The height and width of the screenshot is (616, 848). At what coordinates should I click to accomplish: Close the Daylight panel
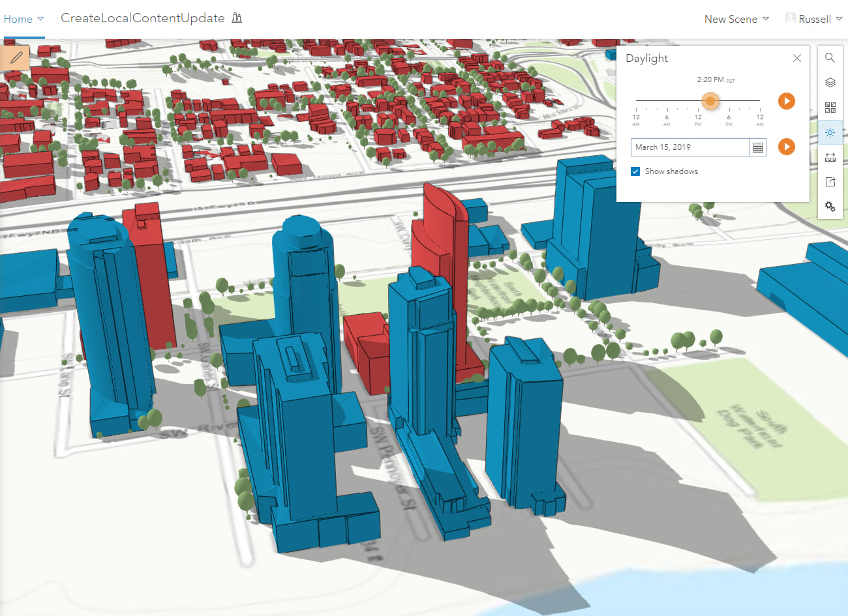[797, 58]
